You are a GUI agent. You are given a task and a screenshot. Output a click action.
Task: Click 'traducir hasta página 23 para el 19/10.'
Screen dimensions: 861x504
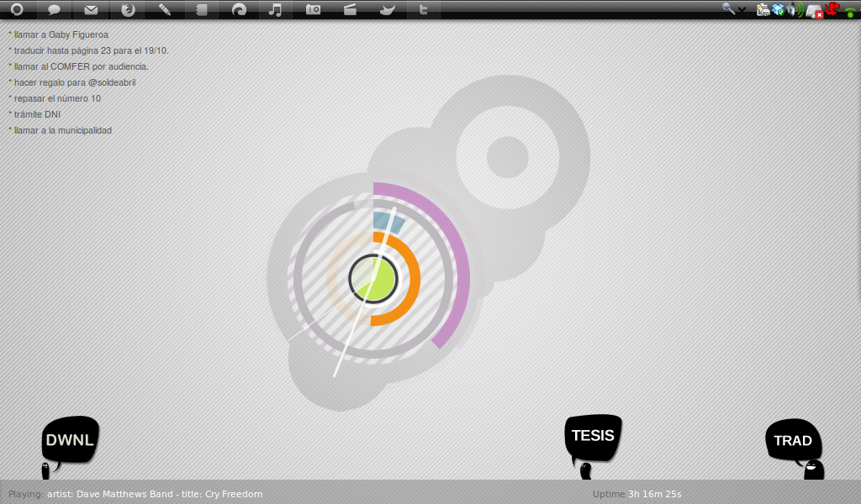[89, 50]
